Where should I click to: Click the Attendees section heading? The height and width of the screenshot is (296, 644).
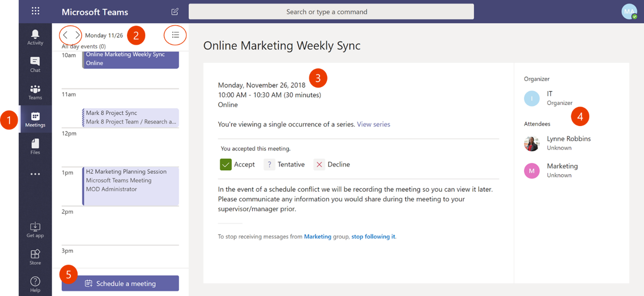pos(537,124)
